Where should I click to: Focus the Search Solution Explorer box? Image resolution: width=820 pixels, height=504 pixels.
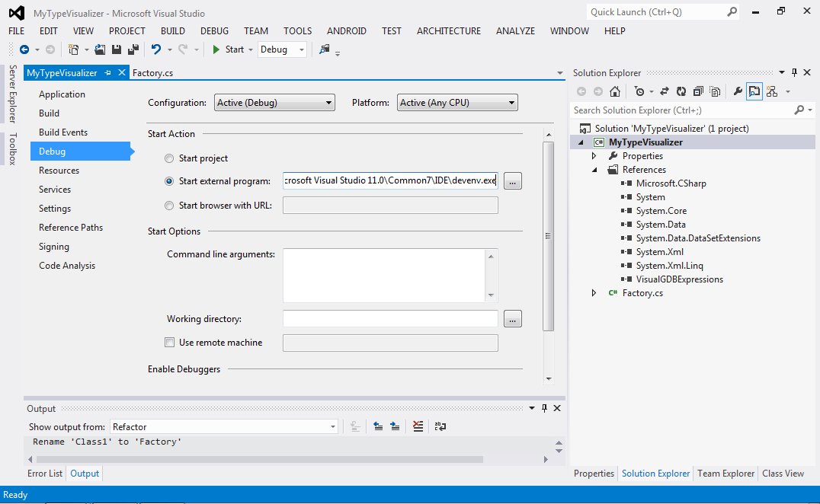pos(683,110)
